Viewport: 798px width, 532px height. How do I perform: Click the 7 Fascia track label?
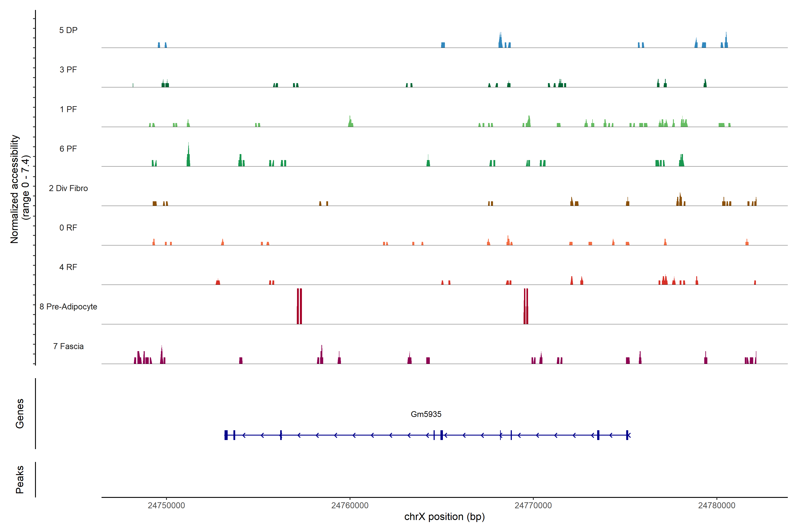click(68, 346)
